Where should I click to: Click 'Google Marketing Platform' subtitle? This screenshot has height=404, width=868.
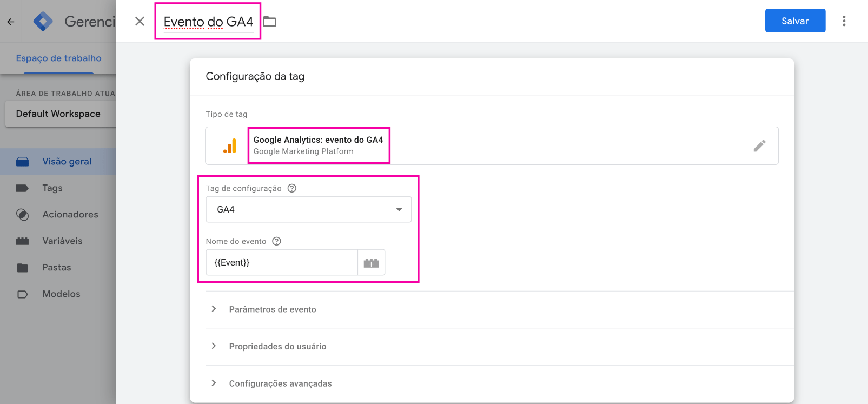pos(303,151)
